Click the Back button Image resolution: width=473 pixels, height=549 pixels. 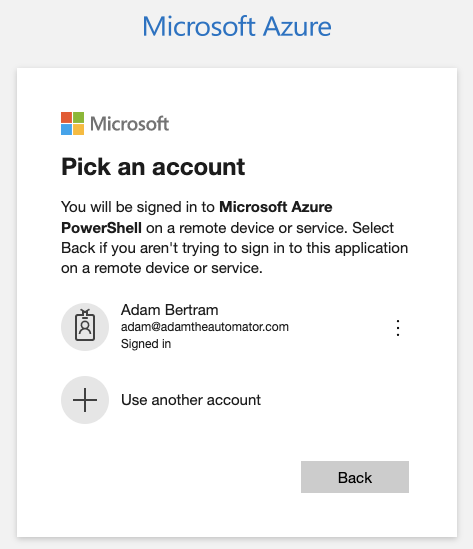[x=355, y=477]
